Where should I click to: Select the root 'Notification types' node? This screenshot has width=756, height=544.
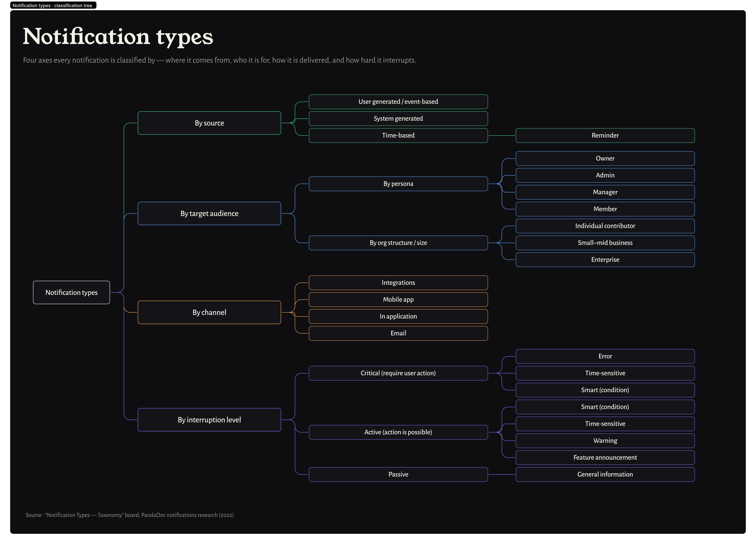click(71, 292)
